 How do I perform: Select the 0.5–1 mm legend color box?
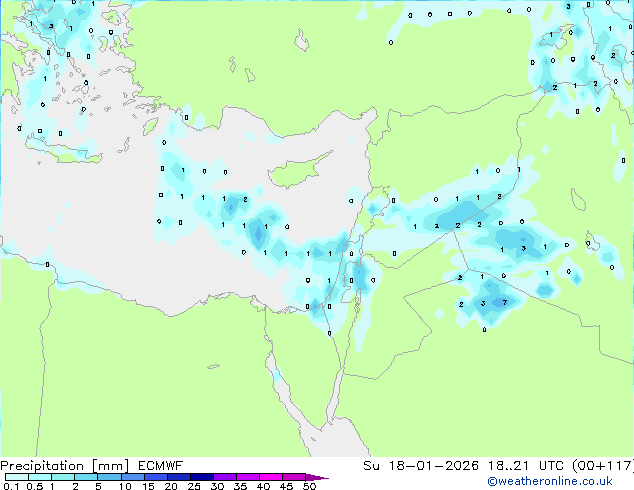coord(40,477)
